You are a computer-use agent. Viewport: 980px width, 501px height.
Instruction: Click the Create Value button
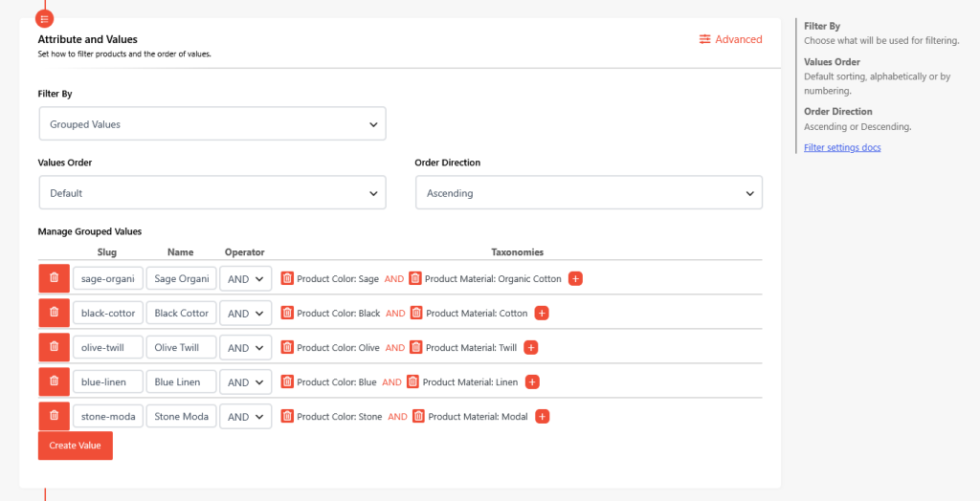(x=75, y=446)
